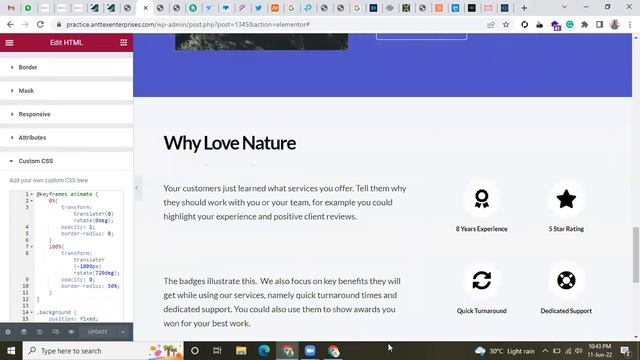Open Microsoft Edge from taskbar

pyautogui.click(x=264, y=351)
